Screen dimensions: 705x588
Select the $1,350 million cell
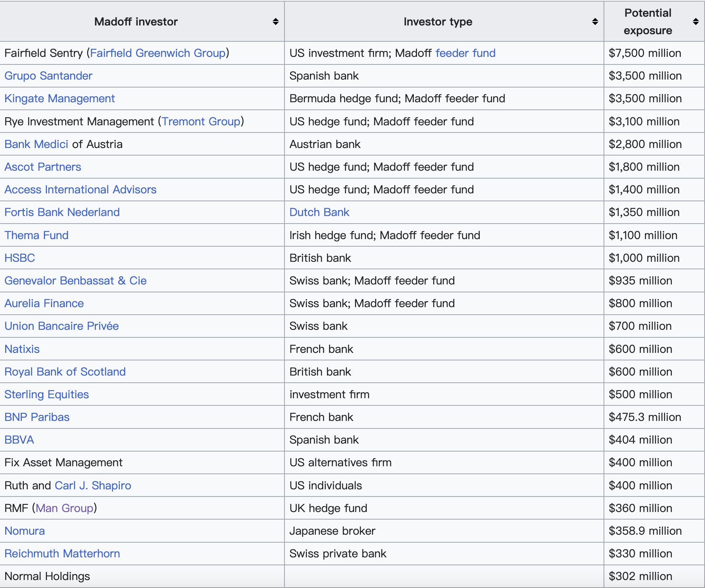(x=654, y=212)
